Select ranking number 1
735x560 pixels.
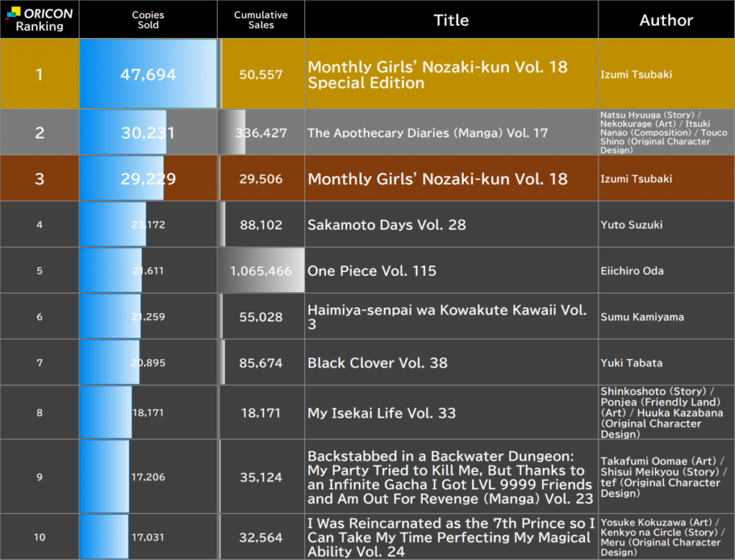click(39, 75)
